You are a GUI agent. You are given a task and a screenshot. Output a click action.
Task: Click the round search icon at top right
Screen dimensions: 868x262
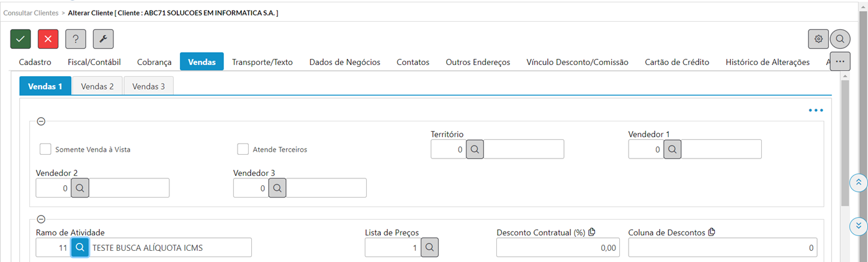tap(840, 39)
